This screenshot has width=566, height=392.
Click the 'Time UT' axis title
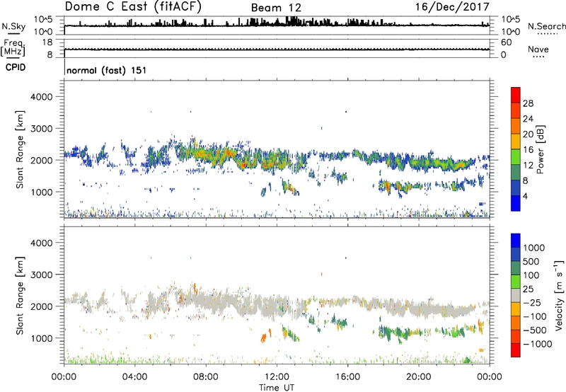[277, 388]
